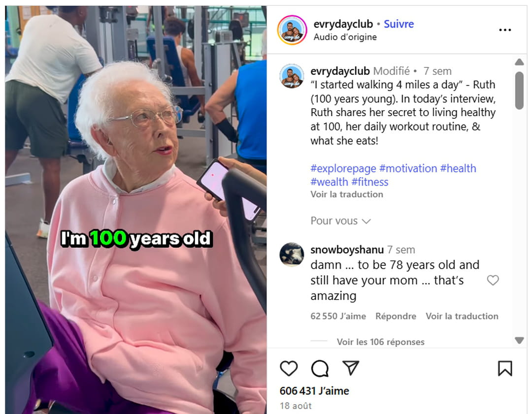Open evrydayclub profile picture in header
Image resolution: width=532 pixels, height=414 pixels.
pyautogui.click(x=292, y=30)
